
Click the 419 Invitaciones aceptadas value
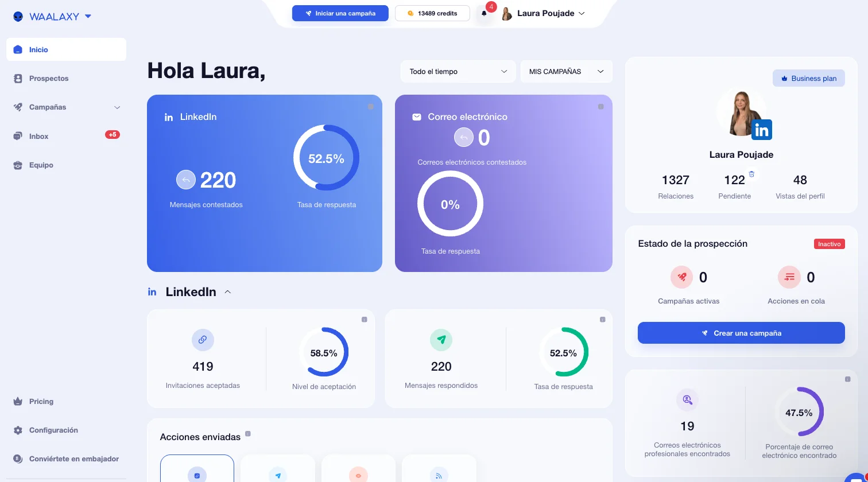tap(203, 367)
